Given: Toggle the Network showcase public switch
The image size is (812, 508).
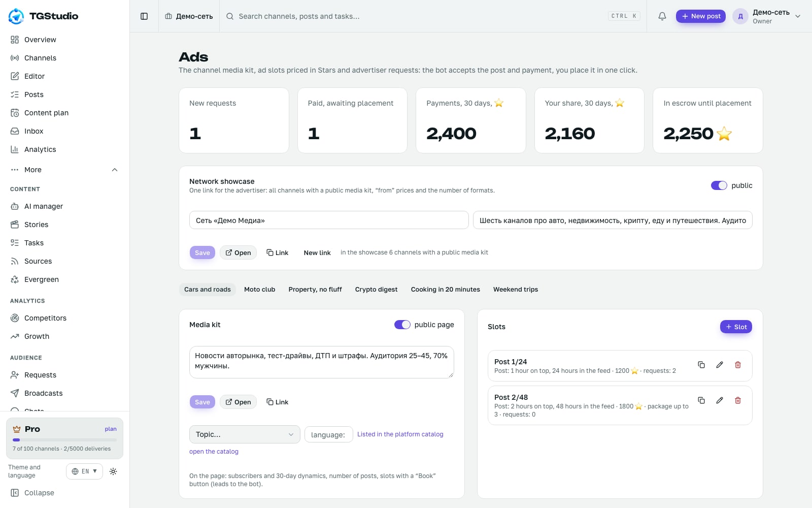Looking at the screenshot, I should 719,185.
